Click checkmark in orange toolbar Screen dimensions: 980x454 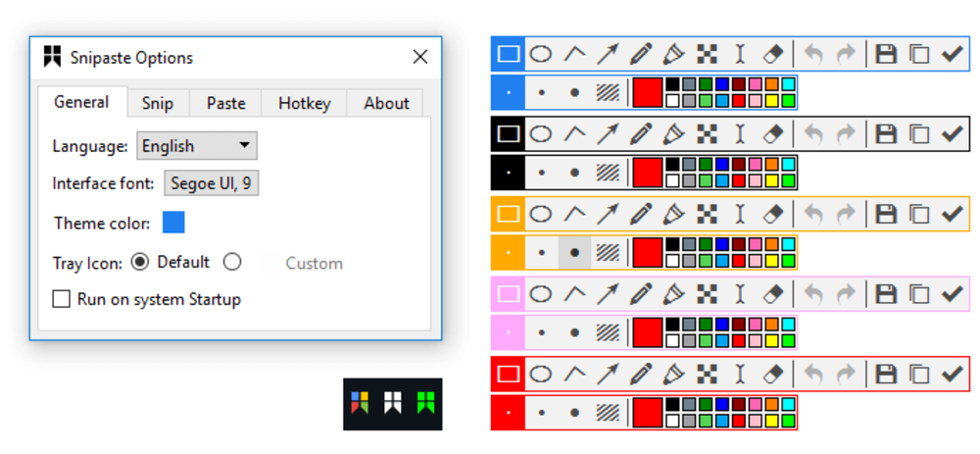click(952, 215)
